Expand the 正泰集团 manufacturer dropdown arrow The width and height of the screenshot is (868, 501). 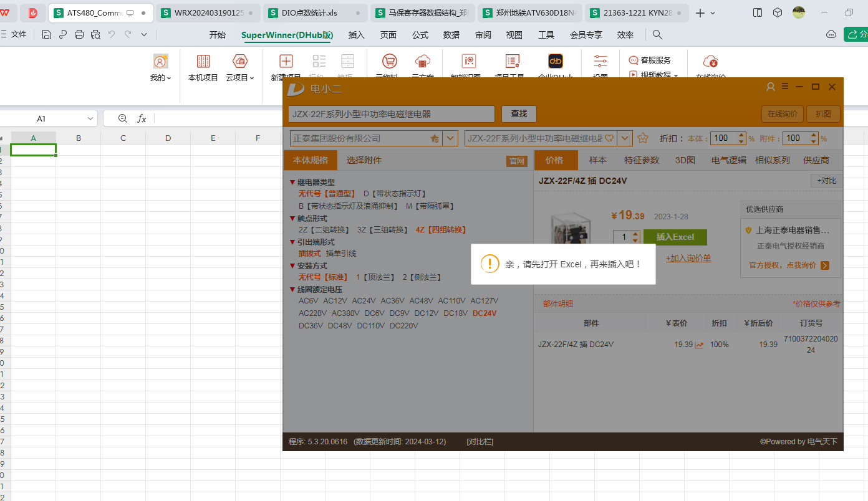coord(451,138)
